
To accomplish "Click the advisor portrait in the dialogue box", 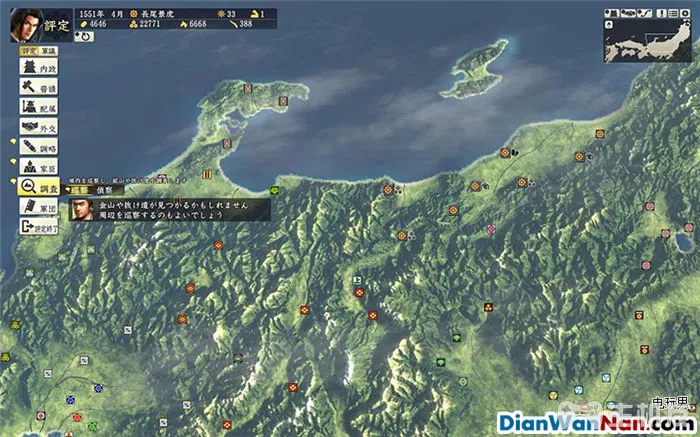I will click(82, 210).
